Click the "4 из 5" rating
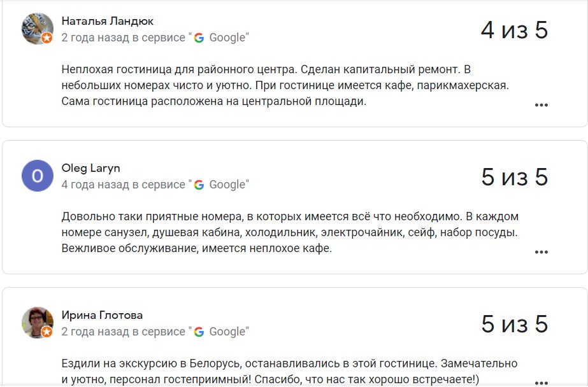Screen dimensions: 588x387 pos(513,30)
